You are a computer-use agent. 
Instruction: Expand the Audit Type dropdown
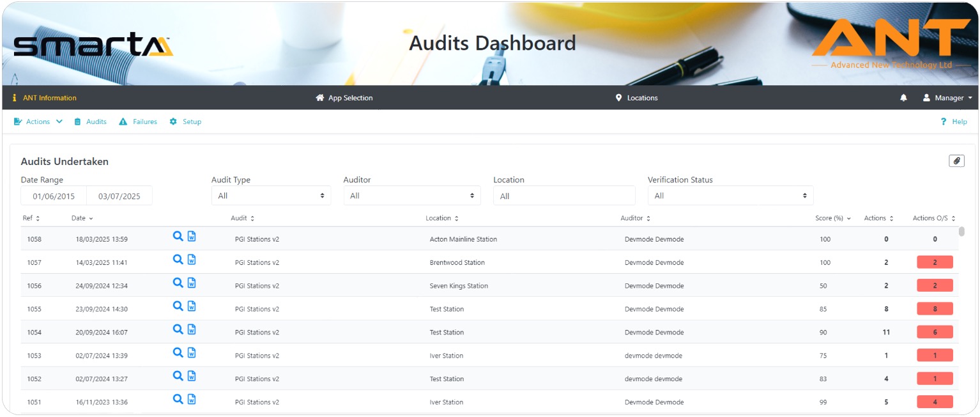click(x=271, y=196)
